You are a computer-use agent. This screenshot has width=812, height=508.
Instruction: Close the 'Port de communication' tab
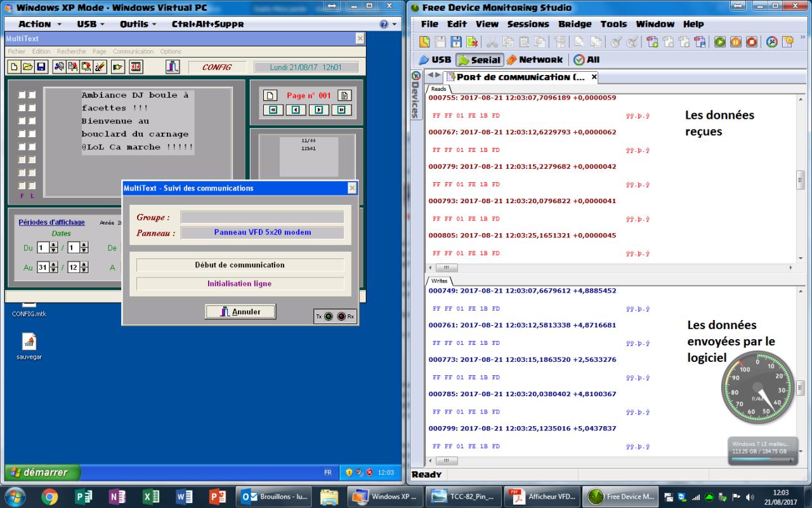click(594, 77)
